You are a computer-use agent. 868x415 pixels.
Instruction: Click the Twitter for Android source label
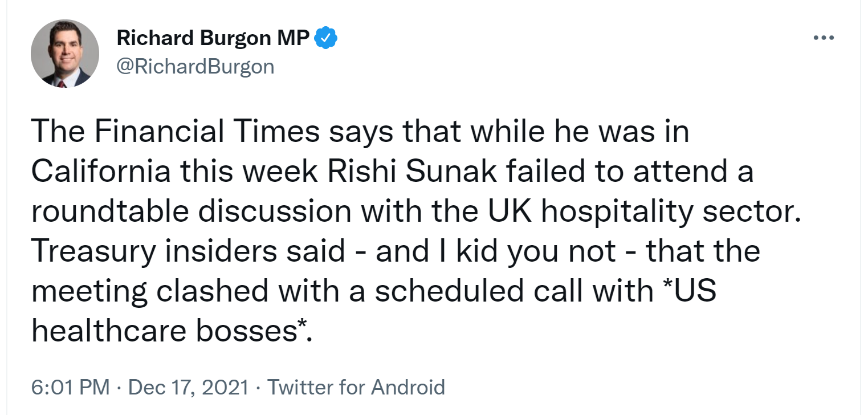[x=356, y=388]
